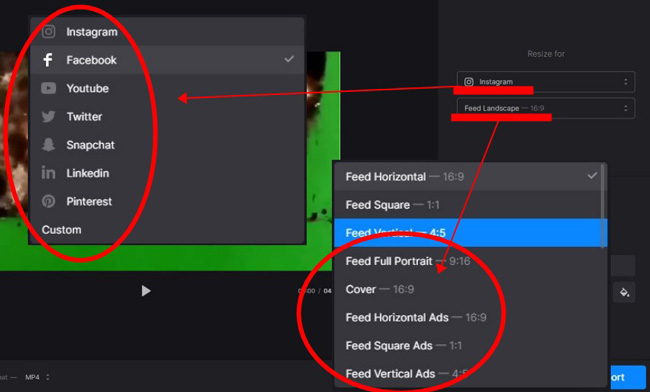Viewport: 650px width, 392px height.
Task: Open the Feed Landscape 16:9 format dropdown
Action: (546, 108)
